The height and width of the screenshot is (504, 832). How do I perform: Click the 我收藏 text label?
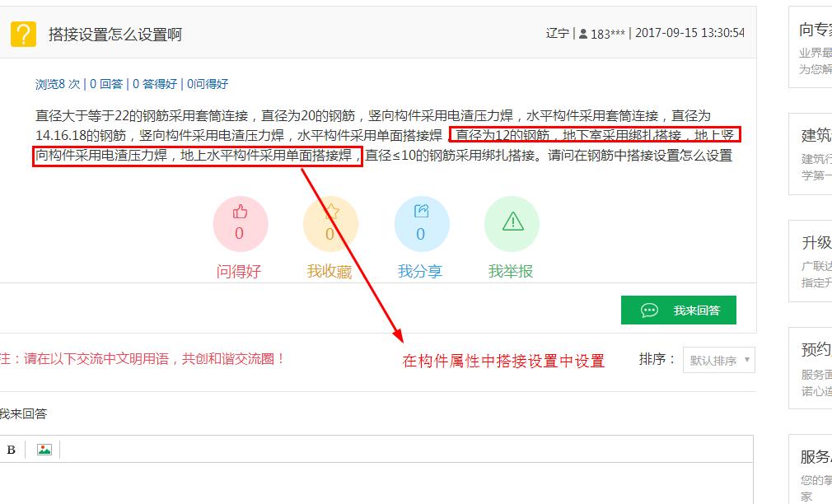[x=330, y=272]
